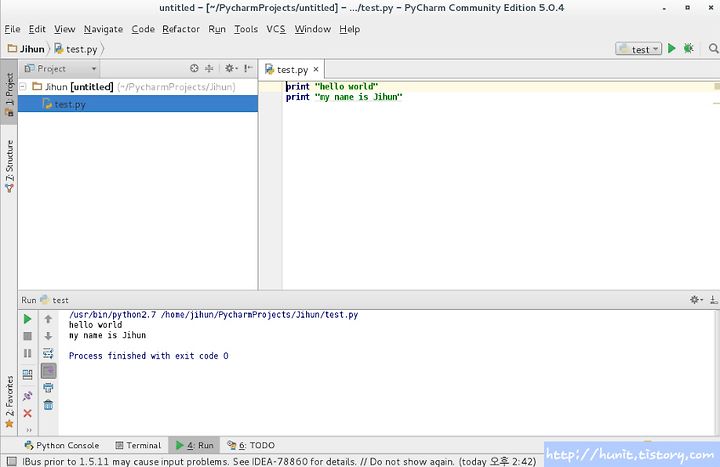Click test.py breadcrumb in navigation bar
This screenshot has height=467, width=720.
point(76,49)
